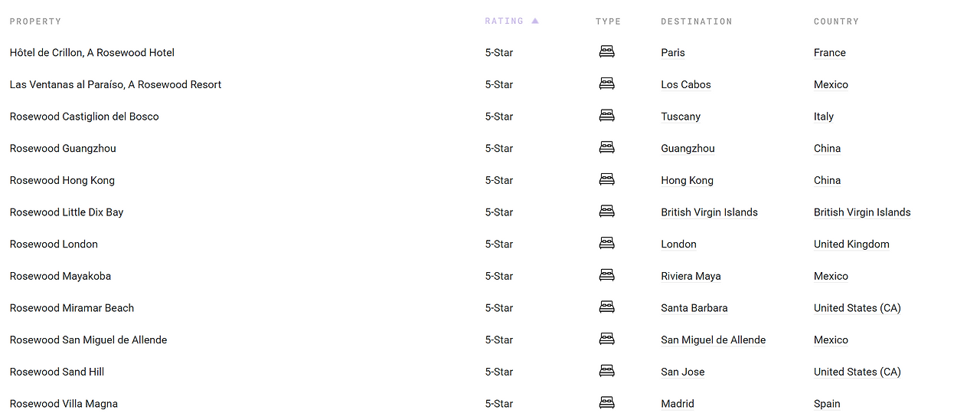Click the bed icon in Rosewood London row
Screen dimensions: 980x420
[x=606, y=244]
